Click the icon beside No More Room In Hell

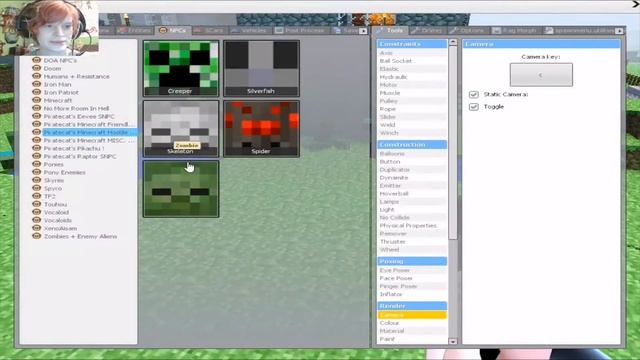pos(37,108)
